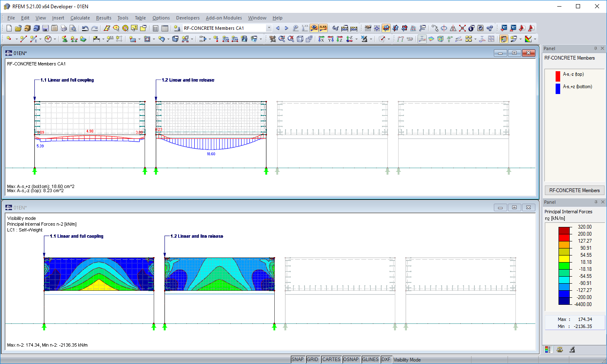The height and width of the screenshot is (364, 607).
Task: Disable OSNAP in the status bar
Action: (x=351, y=359)
